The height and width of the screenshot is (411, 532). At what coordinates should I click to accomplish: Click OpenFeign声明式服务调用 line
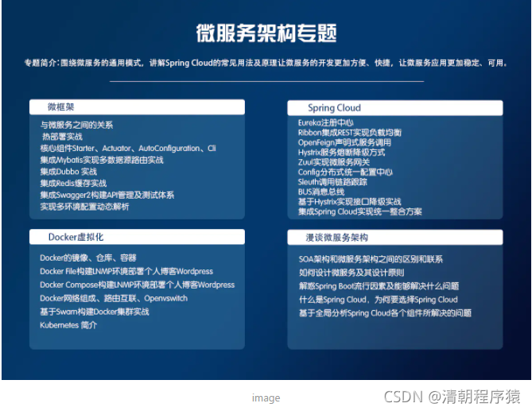(x=344, y=142)
